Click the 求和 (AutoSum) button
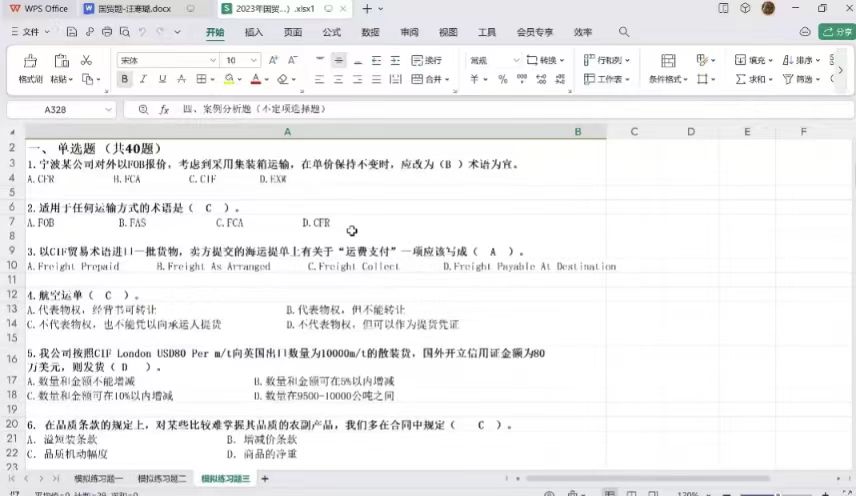This screenshot has width=856, height=496. [x=754, y=79]
